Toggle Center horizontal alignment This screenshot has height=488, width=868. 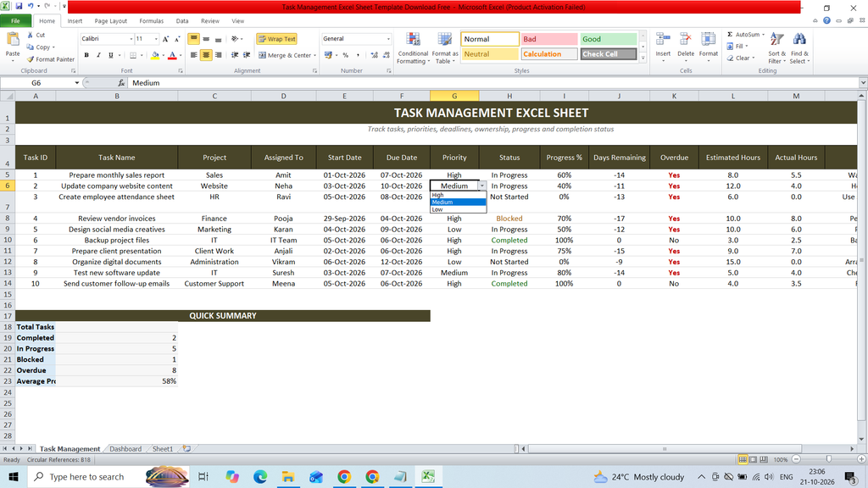206,55
